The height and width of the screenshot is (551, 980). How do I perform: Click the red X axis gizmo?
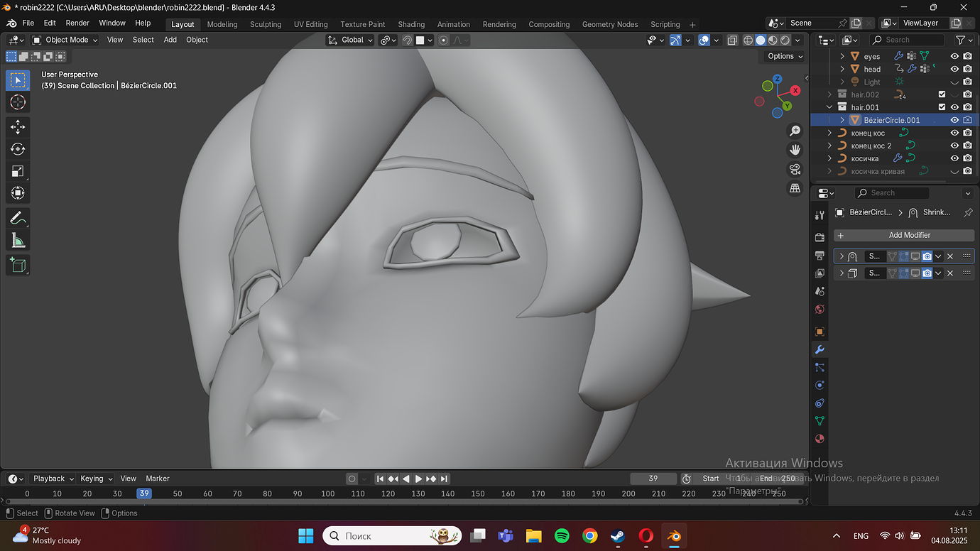coord(795,90)
